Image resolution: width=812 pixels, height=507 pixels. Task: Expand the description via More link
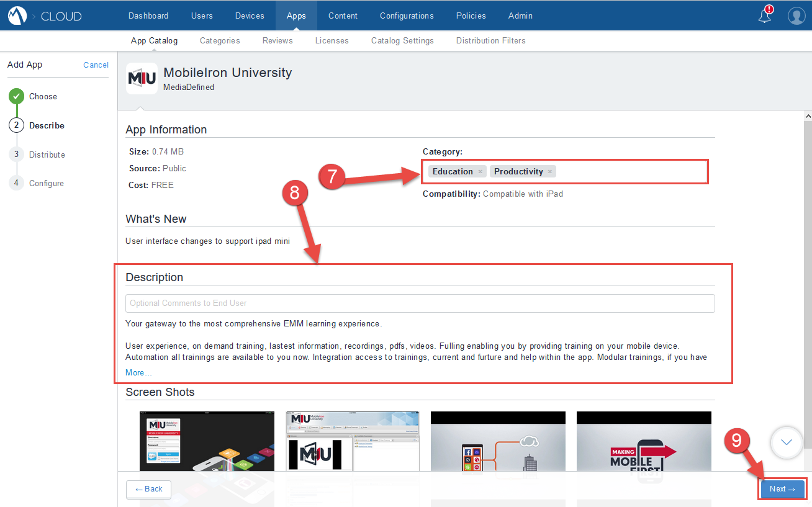pos(137,372)
